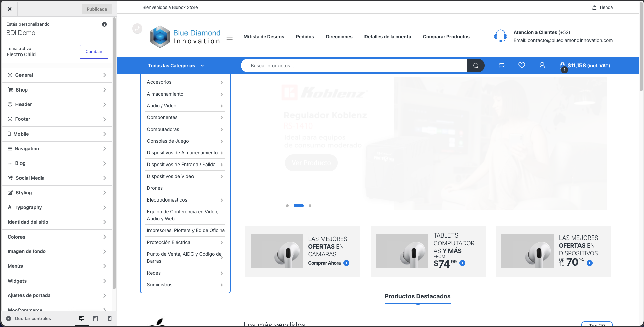Click the page vertical scrollbar
The height and width of the screenshot is (327, 644).
click(641, 47)
